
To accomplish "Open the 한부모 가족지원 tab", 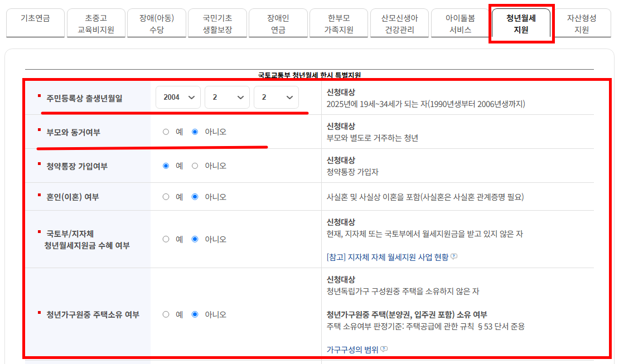I will click(339, 23).
